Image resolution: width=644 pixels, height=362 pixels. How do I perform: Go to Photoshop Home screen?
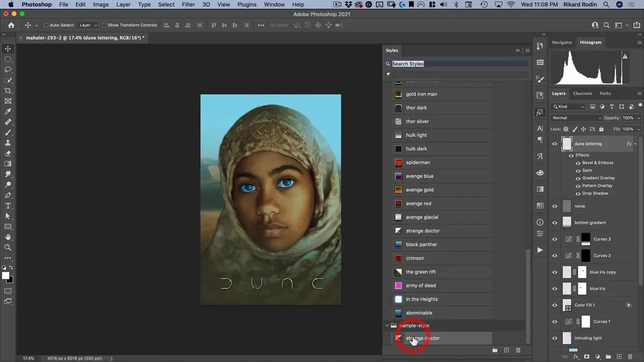point(11,25)
